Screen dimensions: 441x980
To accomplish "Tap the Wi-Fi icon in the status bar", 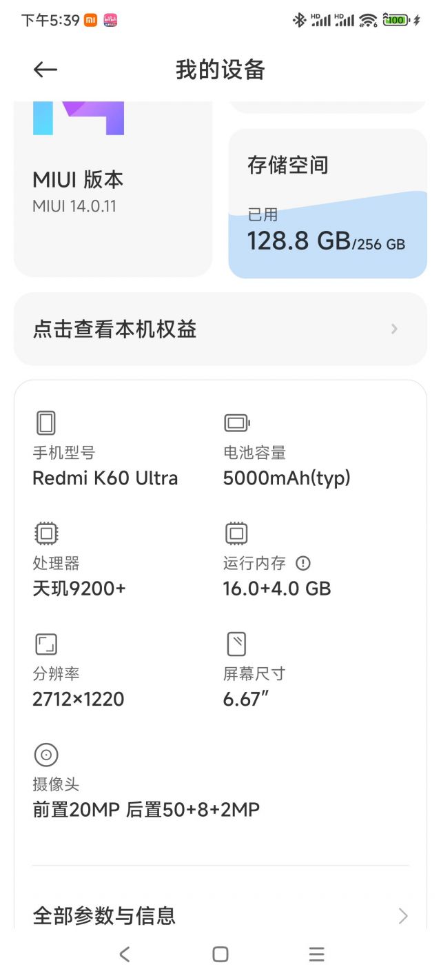I will [367, 21].
